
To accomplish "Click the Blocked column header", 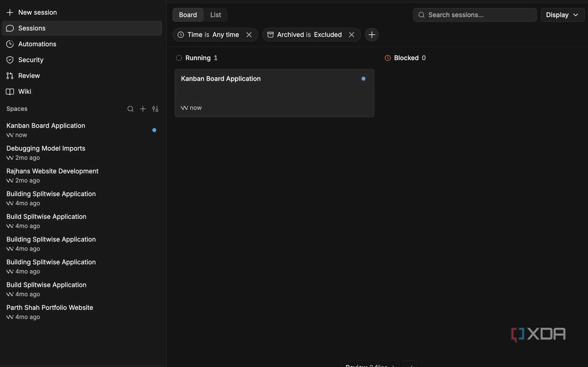I will 405,58.
